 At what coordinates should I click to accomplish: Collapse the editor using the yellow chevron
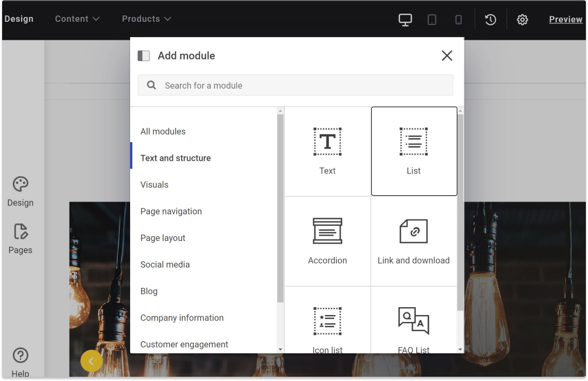click(91, 360)
